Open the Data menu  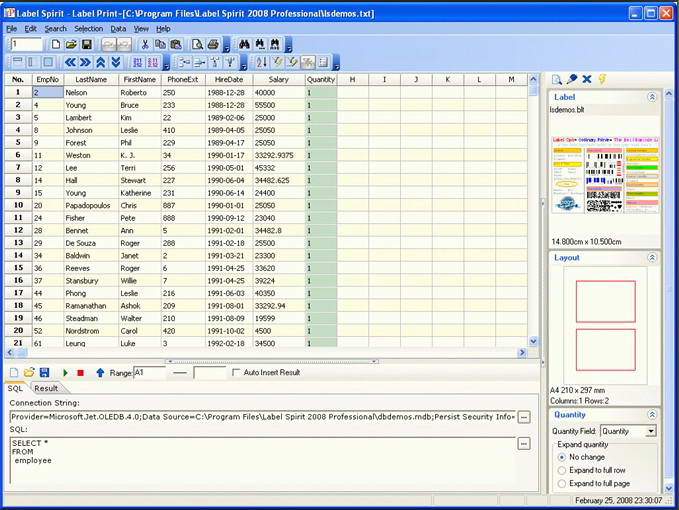coord(118,29)
